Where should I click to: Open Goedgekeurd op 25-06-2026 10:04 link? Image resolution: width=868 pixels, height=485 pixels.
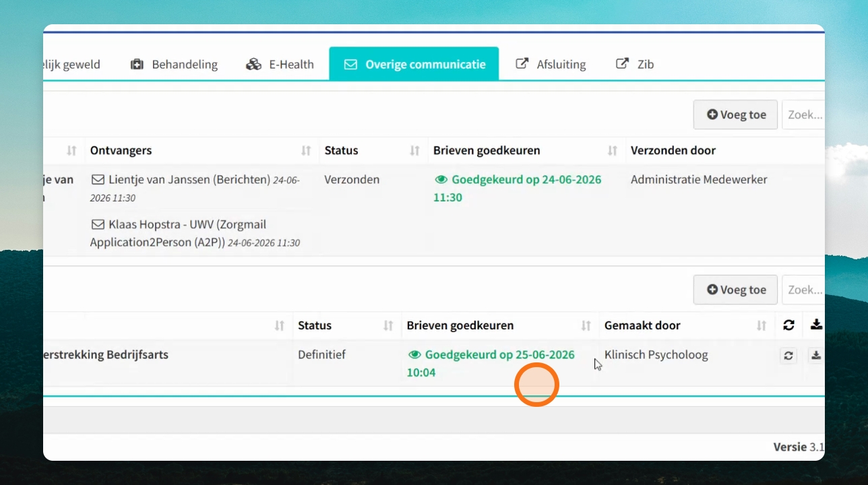tap(491, 363)
